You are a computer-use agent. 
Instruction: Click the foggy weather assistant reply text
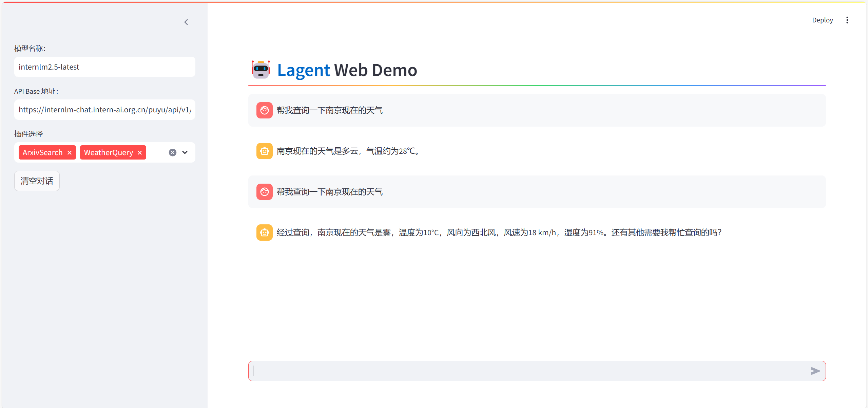(499, 233)
